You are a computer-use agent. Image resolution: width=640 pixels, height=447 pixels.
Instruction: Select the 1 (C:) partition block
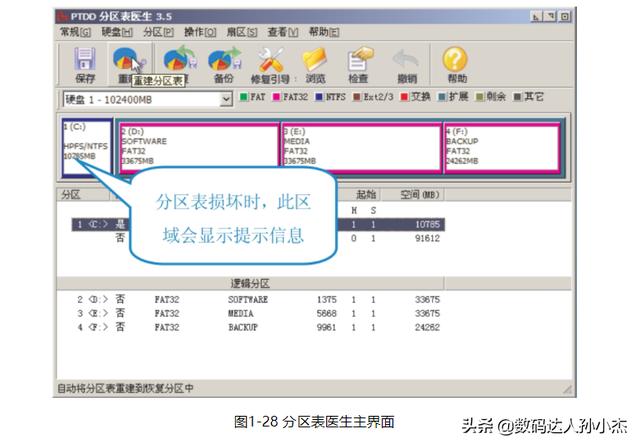87,148
